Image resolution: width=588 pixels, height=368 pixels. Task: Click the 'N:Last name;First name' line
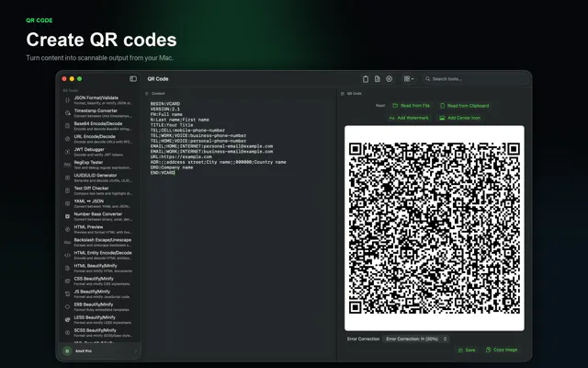click(180, 120)
